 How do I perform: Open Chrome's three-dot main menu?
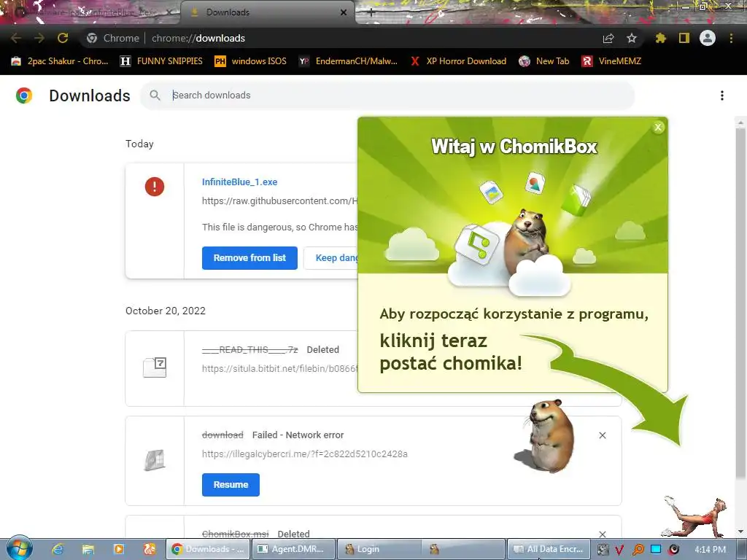731,38
